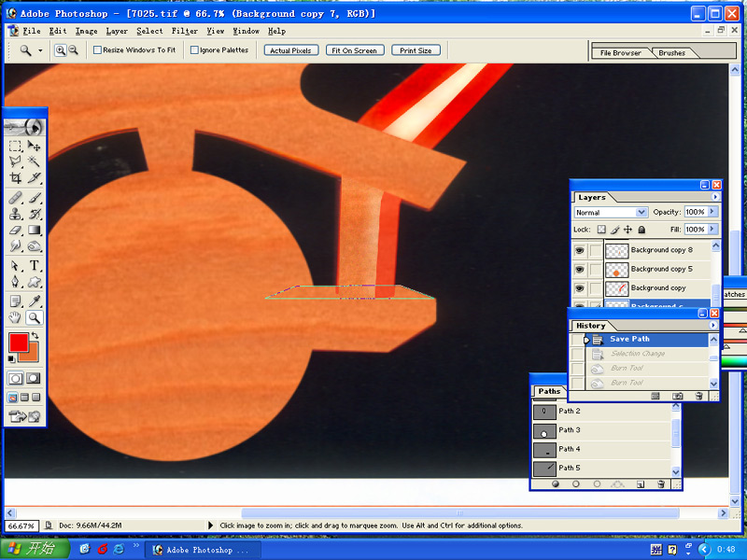Create new snapshot in History panel

pos(677,396)
